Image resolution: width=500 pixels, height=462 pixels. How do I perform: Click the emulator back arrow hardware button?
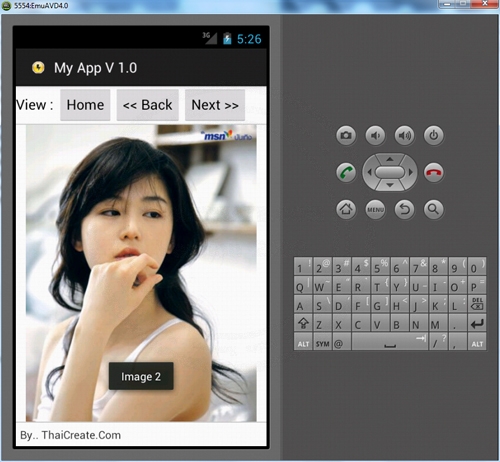tap(404, 209)
